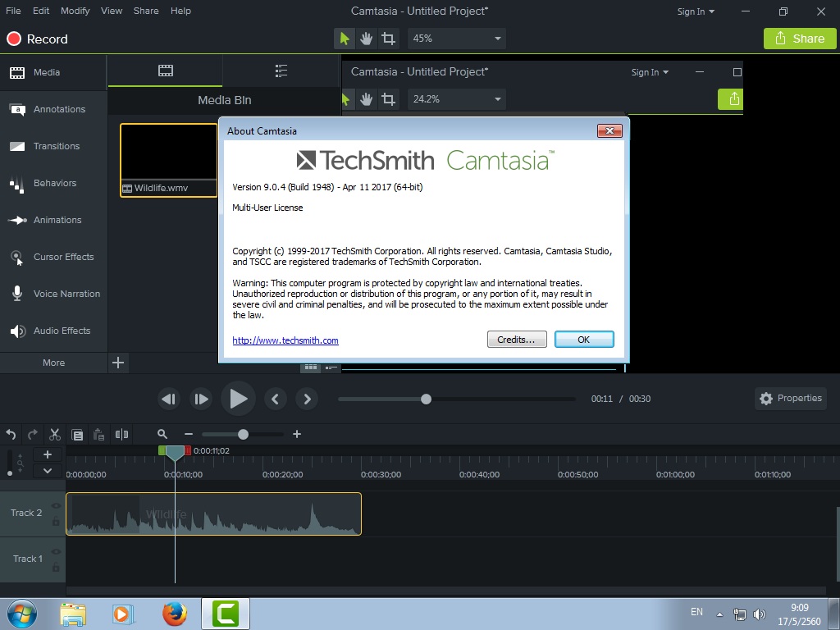Image resolution: width=840 pixels, height=630 pixels.
Task: Open the Media tab in sidebar
Action: pyautogui.click(x=53, y=72)
